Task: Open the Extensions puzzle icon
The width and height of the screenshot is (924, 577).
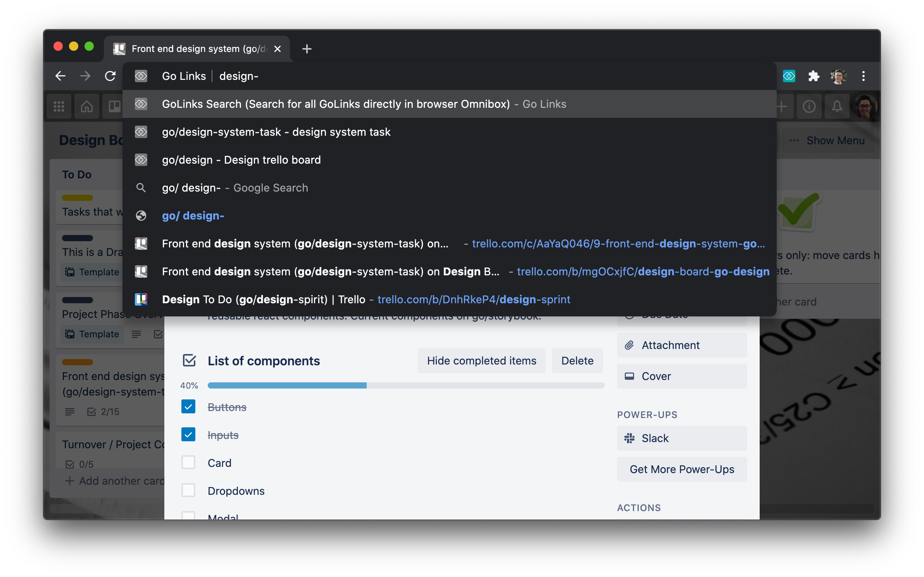Action: [814, 76]
